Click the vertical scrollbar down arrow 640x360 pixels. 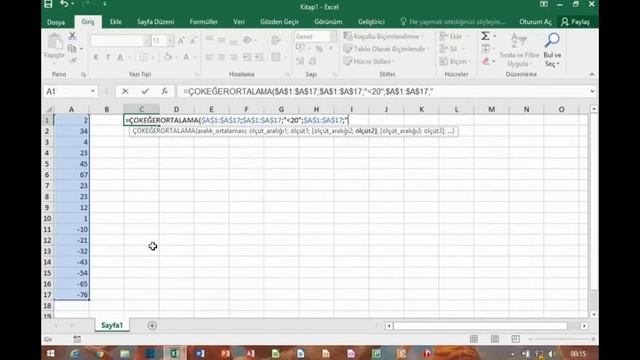click(594, 314)
